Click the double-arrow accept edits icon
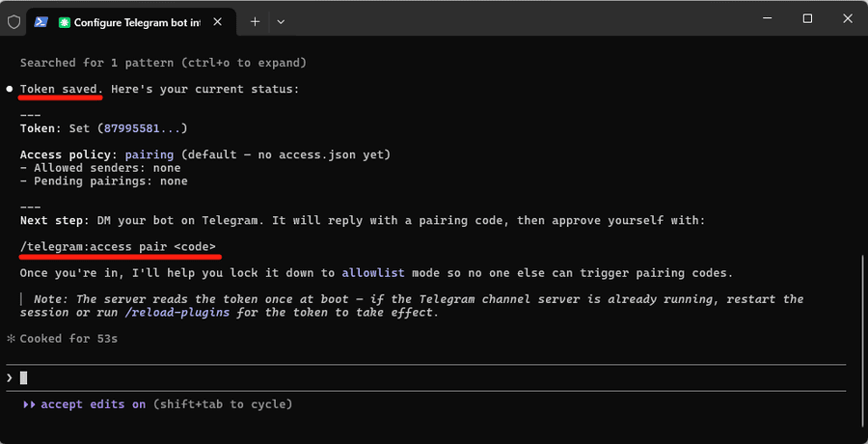 coord(29,404)
